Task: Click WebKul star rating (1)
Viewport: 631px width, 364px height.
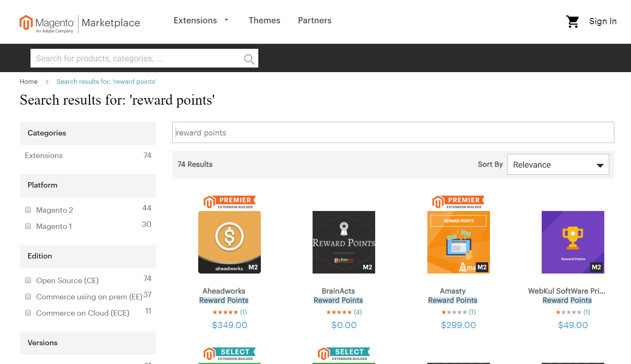Action: tap(573, 312)
